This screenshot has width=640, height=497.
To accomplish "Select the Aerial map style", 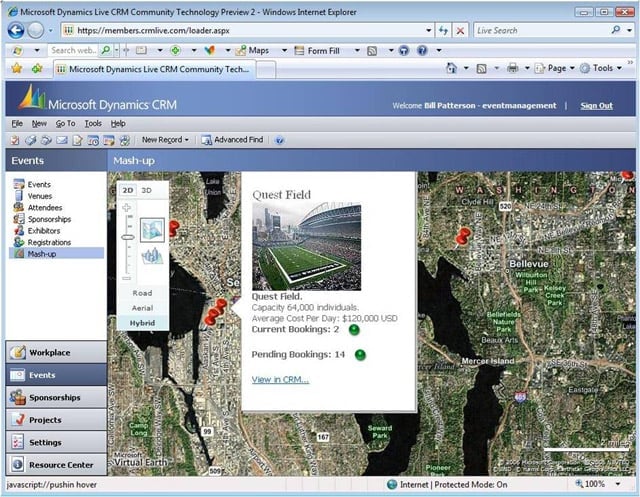I will [142, 308].
